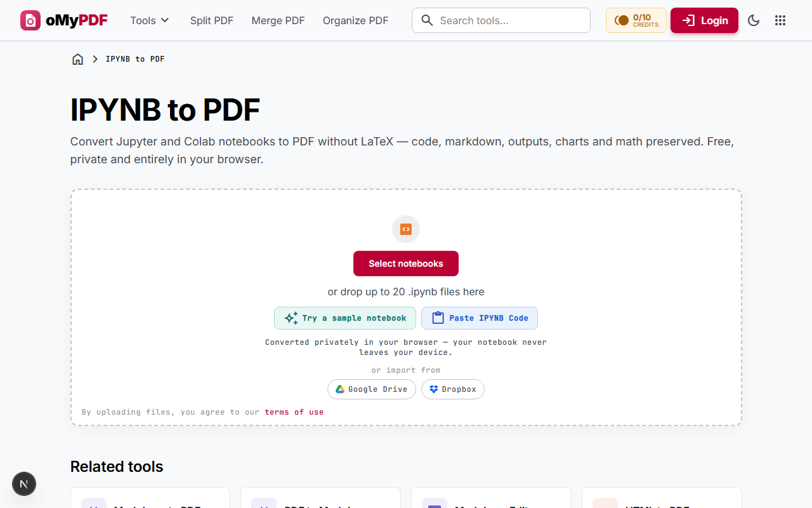812x508 pixels.
Task: Open the Tools dropdown menu
Action: [x=150, y=20]
